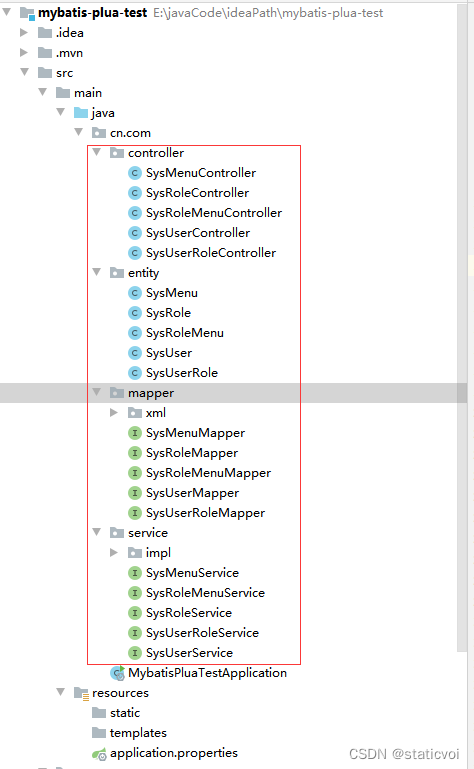Screen dimensions: 474x769
Task: Click the SysRole entity class icon
Action: pyautogui.click(x=134, y=313)
